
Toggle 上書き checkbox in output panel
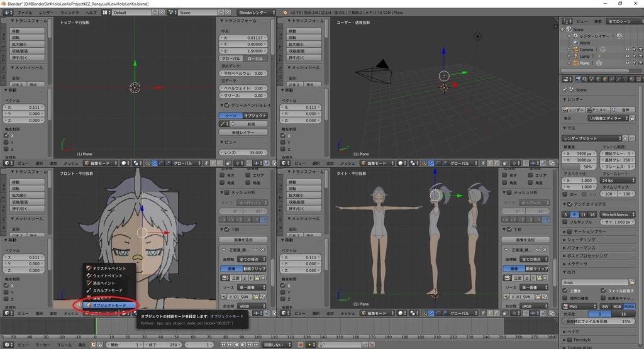(565, 291)
